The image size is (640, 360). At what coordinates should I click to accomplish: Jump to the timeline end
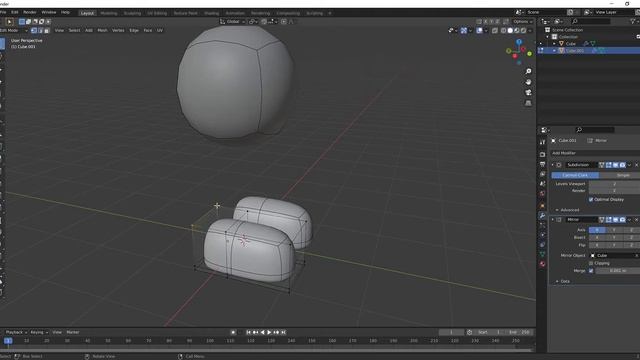pos(283,332)
